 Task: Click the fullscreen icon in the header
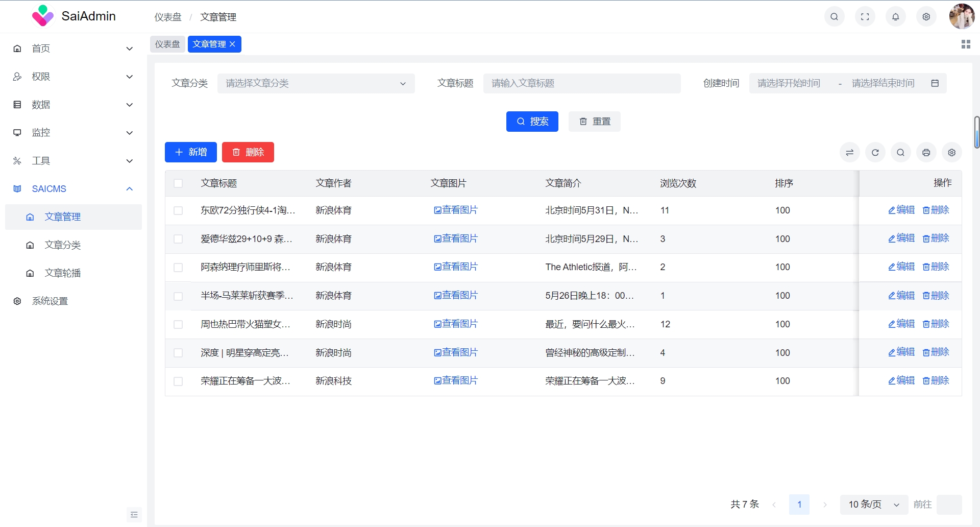pos(865,17)
